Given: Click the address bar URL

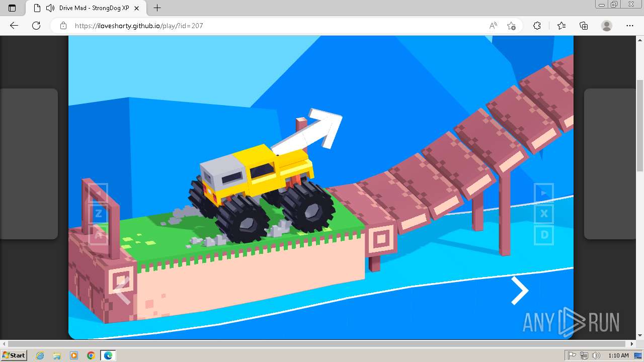Looking at the screenshot, I should [x=139, y=26].
